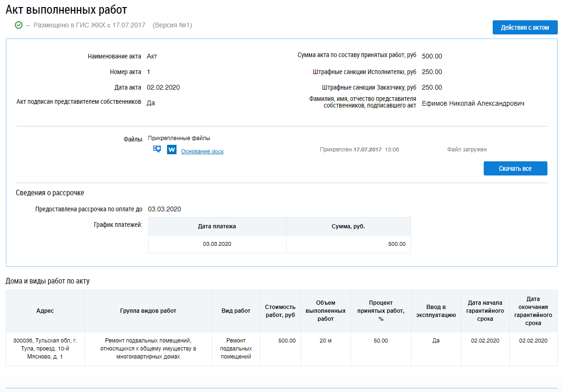Select the act date 02.02.2020

click(x=163, y=88)
